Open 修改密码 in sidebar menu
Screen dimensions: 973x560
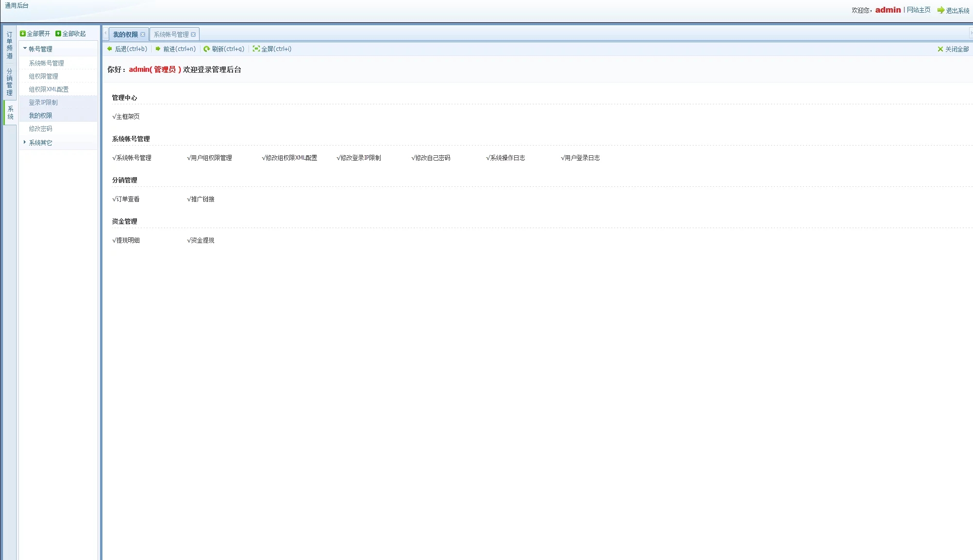coord(40,129)
